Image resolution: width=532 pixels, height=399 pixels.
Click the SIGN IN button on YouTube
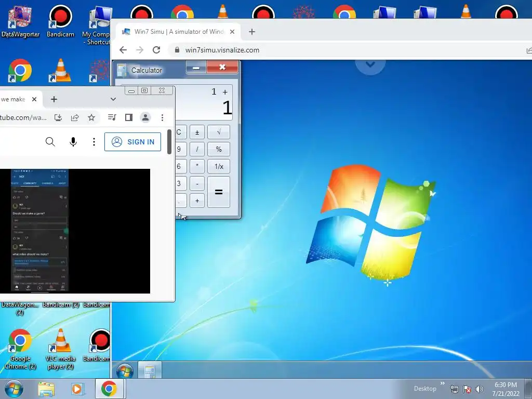pyautogui.click(x=132, y=142)
